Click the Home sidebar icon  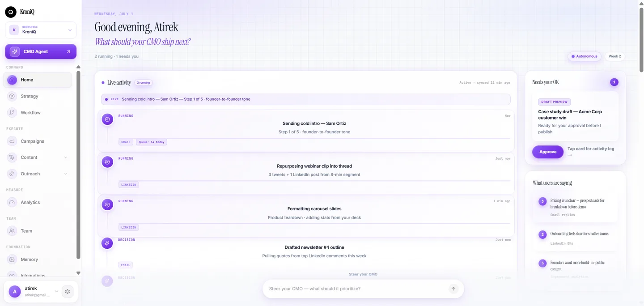(x=12, y=80)
